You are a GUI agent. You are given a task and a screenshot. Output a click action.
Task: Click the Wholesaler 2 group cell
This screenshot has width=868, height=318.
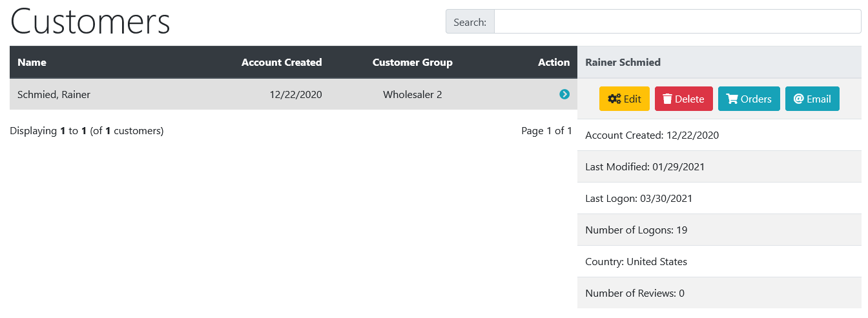[413, 95]
